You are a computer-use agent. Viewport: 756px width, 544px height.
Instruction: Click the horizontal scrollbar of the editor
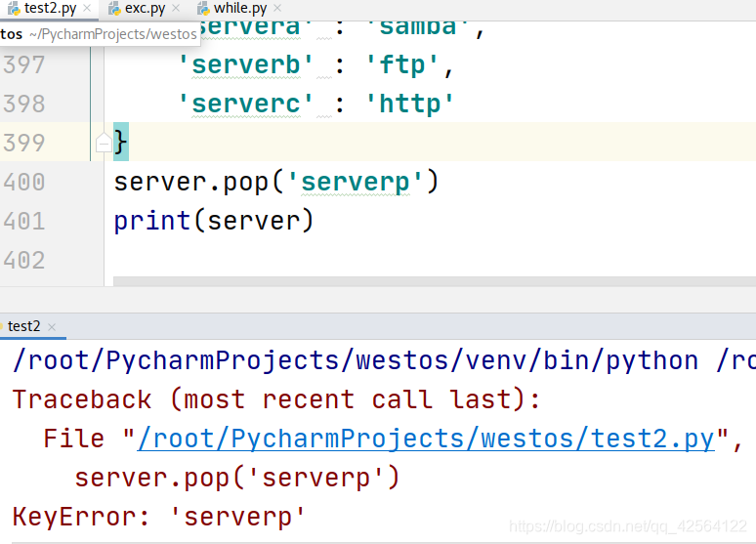(435, 281)
